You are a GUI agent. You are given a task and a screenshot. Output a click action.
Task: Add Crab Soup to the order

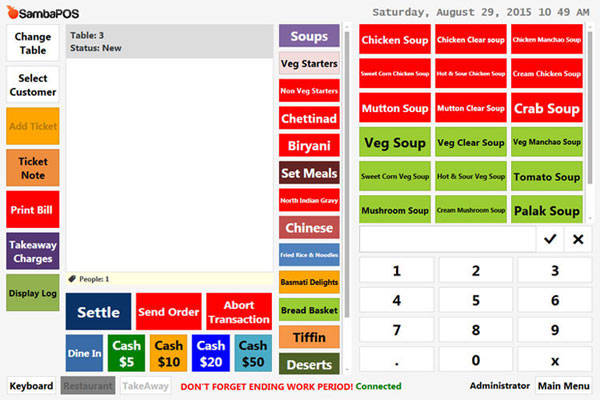tap(547, 108)
